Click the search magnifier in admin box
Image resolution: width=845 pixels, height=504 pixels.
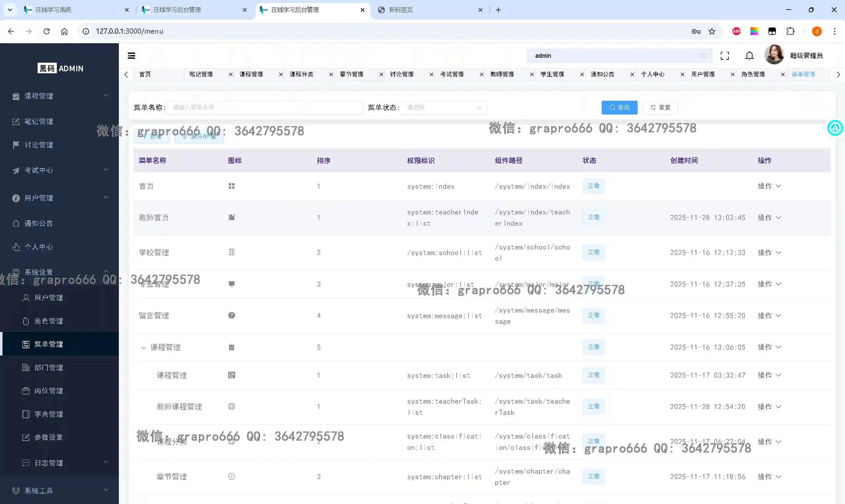[703, 56]
